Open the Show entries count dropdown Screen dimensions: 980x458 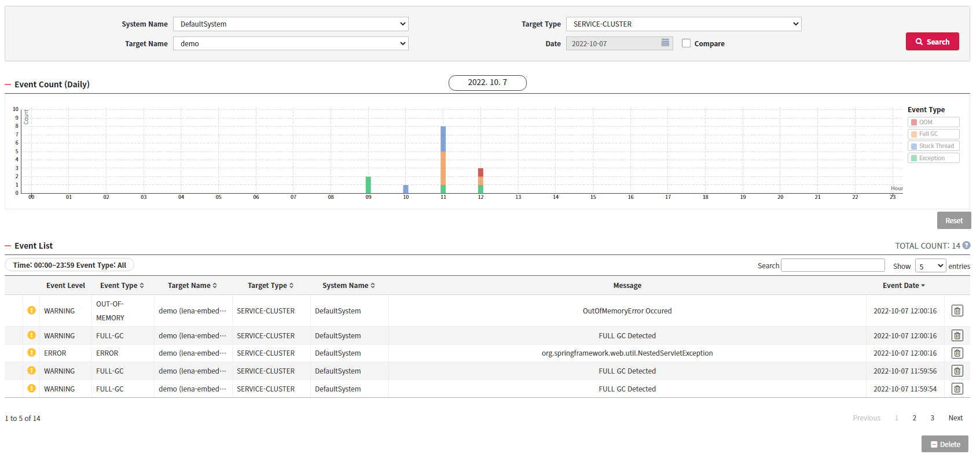point(930,266)
